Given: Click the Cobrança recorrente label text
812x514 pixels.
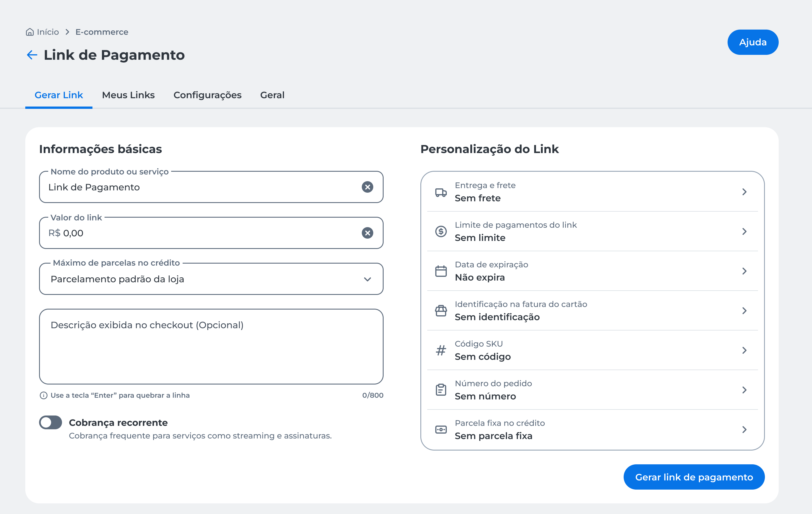Looking at the screenshot, I should point(118,423).
